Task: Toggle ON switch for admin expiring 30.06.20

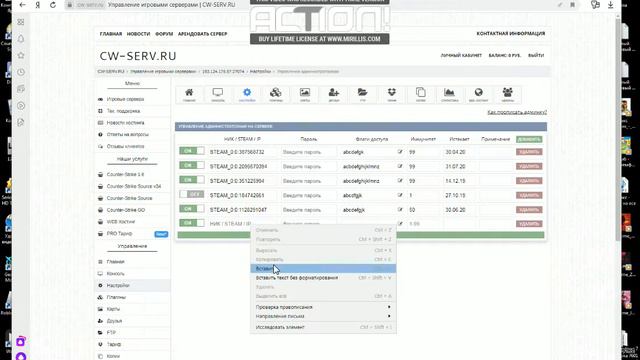Action: click(192, 209)
